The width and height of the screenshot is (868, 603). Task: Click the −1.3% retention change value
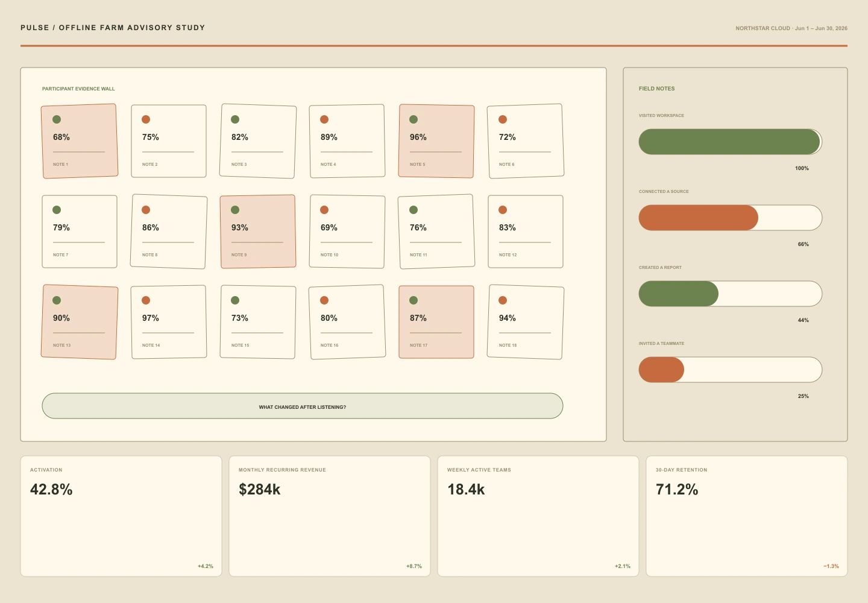831,566
